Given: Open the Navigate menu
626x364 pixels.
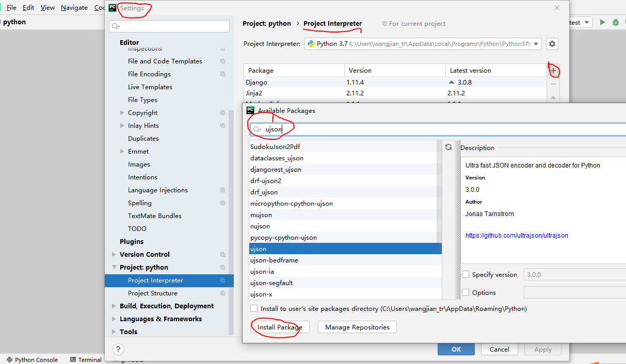Looking at the screenshot, I should pyautogui.click(x=74, y=8).
